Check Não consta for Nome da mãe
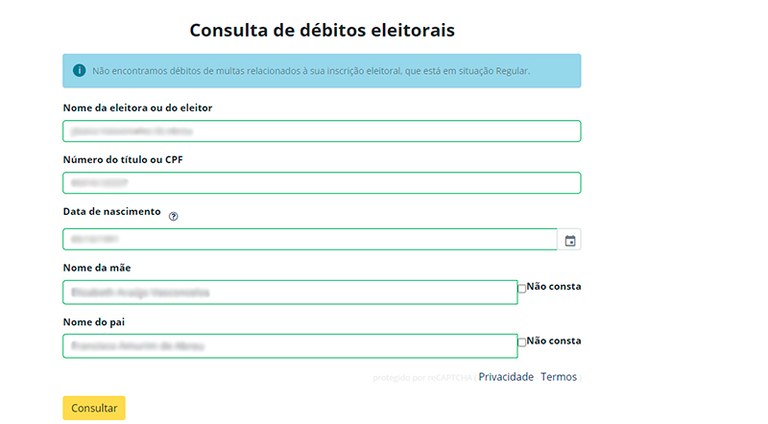 click(x=522, y=288)
